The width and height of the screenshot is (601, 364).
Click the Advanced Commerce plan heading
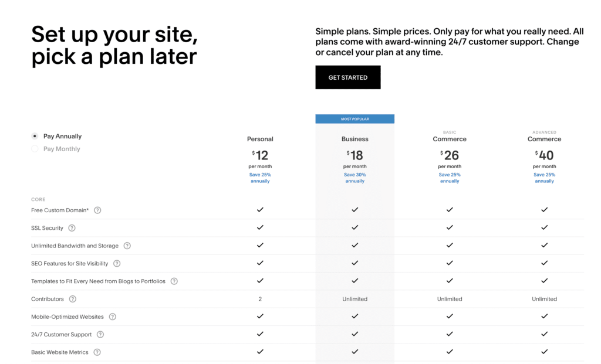(544, 139)
